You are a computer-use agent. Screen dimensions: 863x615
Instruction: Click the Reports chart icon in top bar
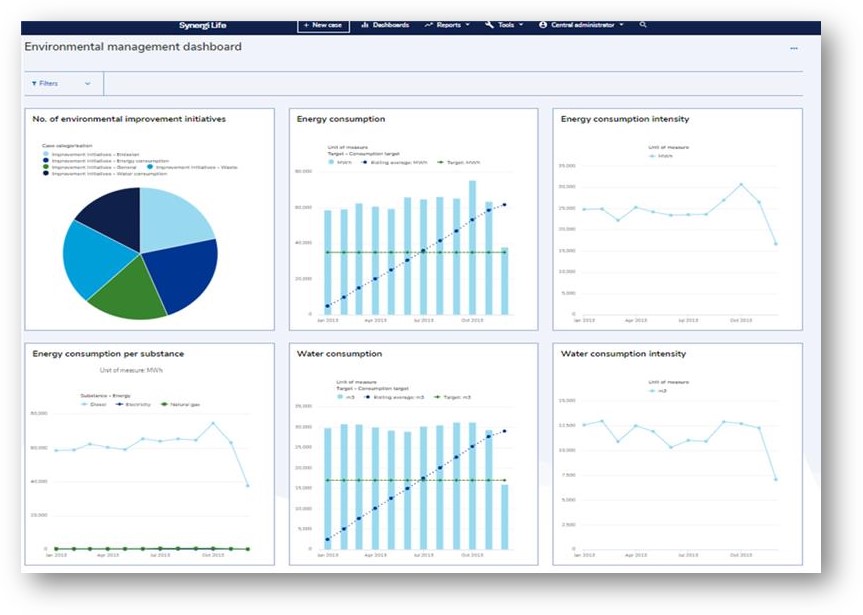pos(429,25)
